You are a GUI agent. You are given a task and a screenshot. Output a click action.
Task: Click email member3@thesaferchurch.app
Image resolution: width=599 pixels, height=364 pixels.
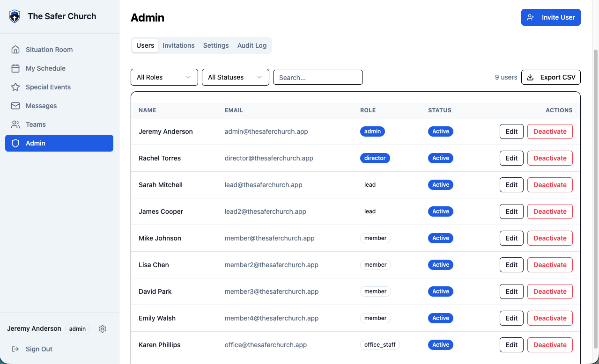point(272,291)
